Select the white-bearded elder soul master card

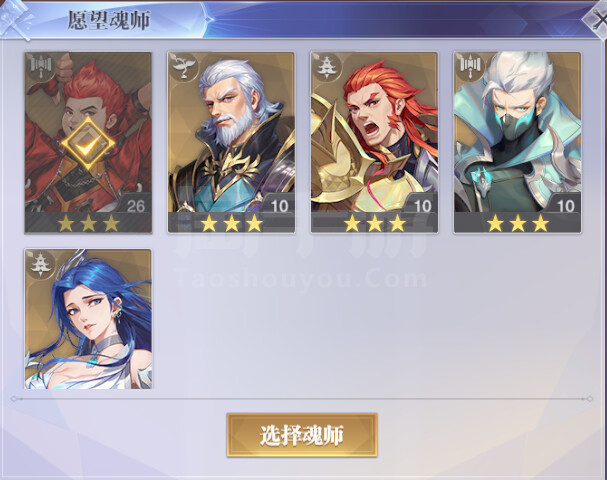tap(231, 142)
